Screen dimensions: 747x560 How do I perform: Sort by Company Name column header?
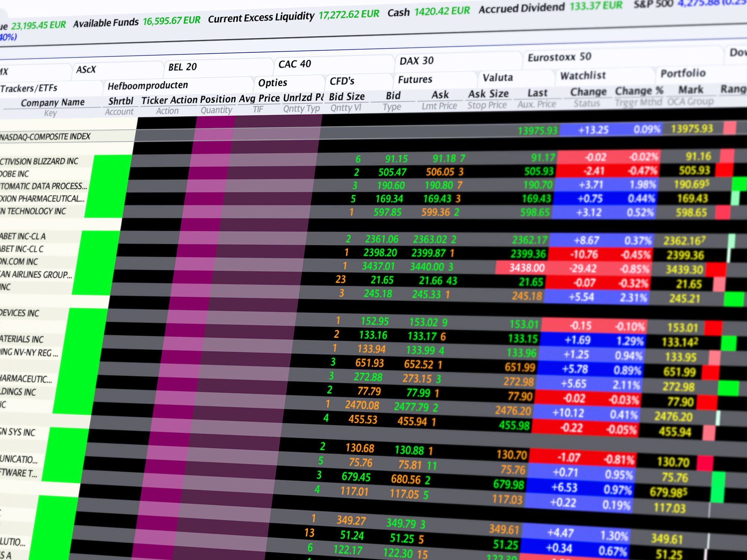[53, 102]
